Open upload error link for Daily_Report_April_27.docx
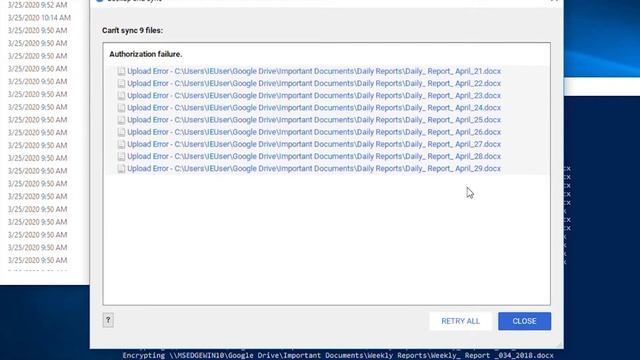640x360 pixels. (x=313, y=144)
